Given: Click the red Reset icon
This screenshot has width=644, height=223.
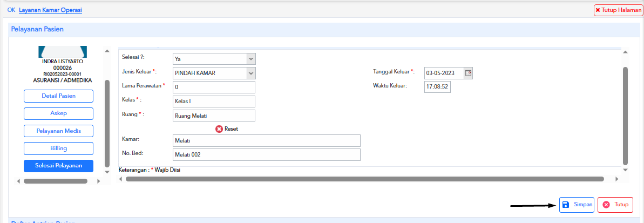Looking at the screenshot, I should click(219, 129).
